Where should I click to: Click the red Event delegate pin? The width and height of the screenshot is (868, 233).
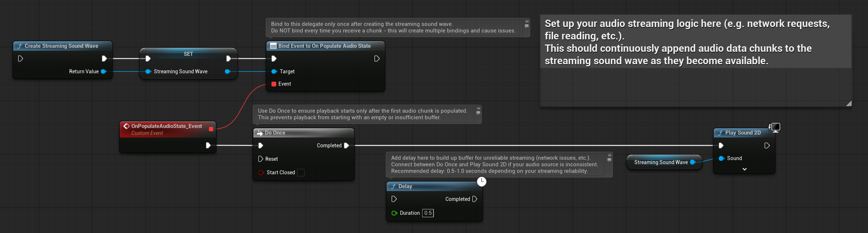point(274,84)
